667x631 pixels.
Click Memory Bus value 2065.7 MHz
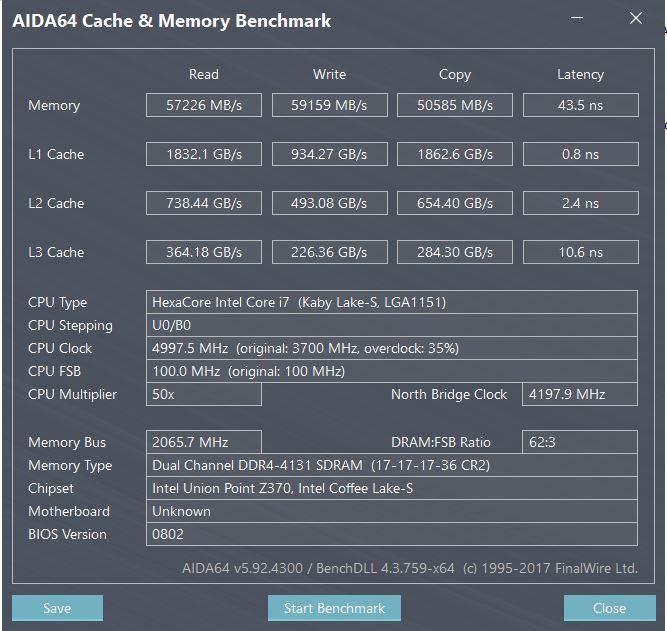click(204, 442)
